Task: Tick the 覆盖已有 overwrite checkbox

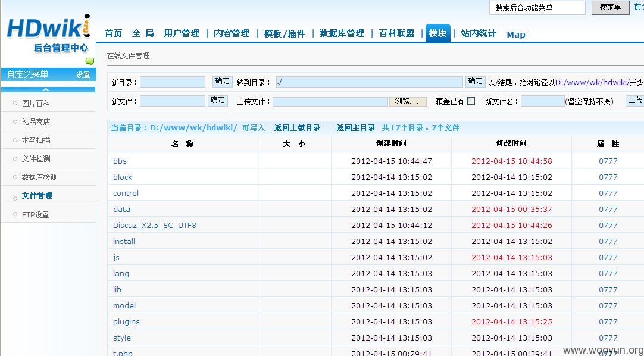Action: [471, 101]
